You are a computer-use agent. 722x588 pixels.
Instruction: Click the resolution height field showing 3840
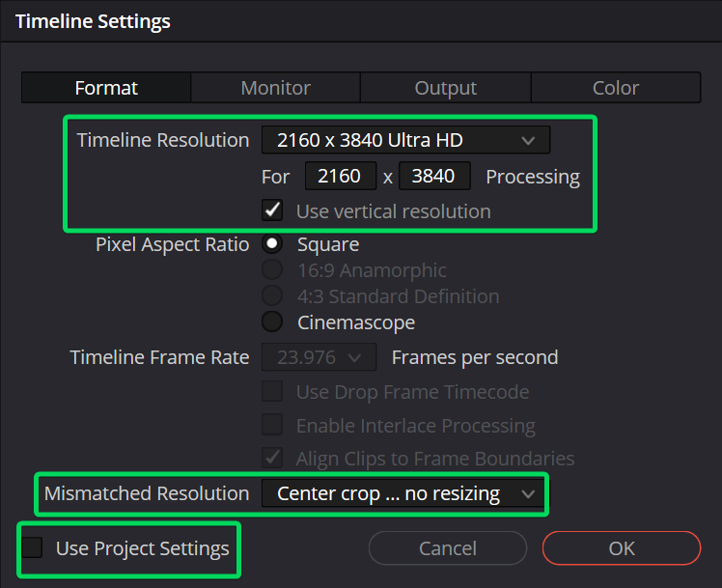(x=434, y=176)
